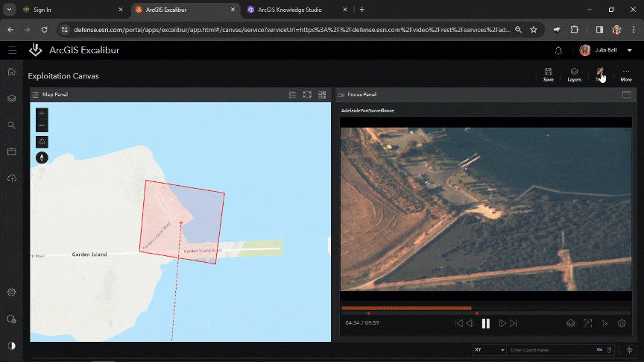Click the Map Panel header icon
The width and height of the screenshot is (644, 362).
tap(35, 95)
